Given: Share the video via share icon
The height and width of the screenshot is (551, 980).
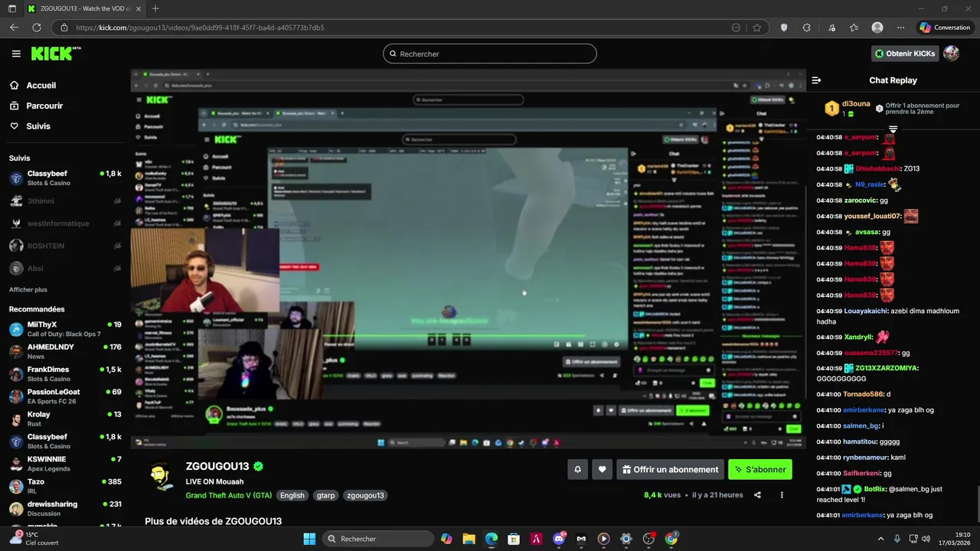Looking at the screenshot, I should point(757,495).
